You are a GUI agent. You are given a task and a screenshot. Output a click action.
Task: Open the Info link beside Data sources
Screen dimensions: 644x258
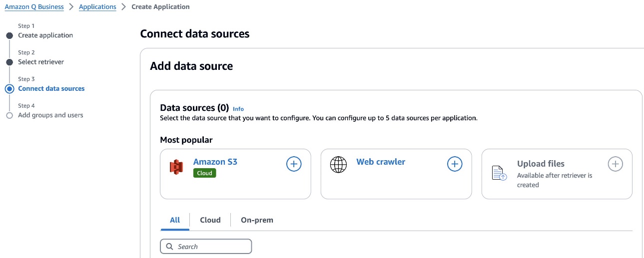coord(238,109)
